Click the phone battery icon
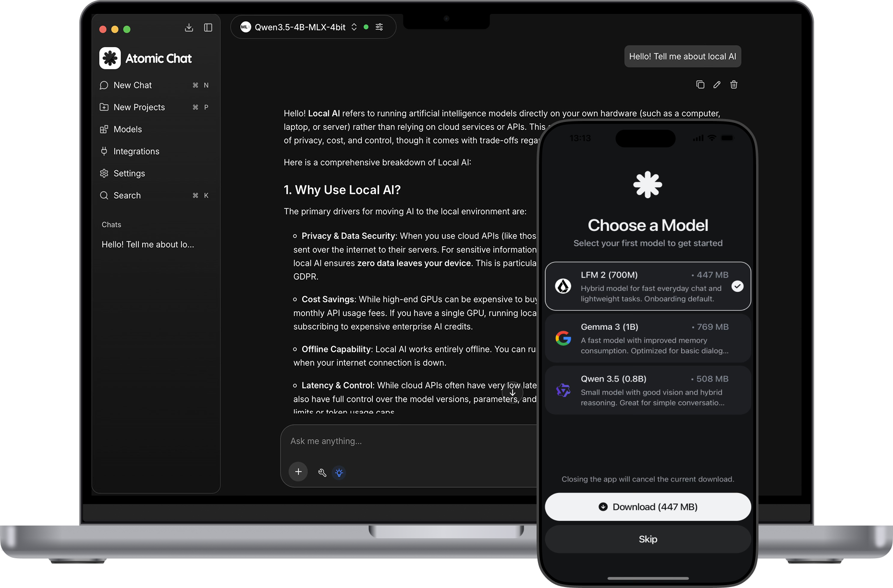The width and height of the screenshot is (893, 588). point(728,138)
